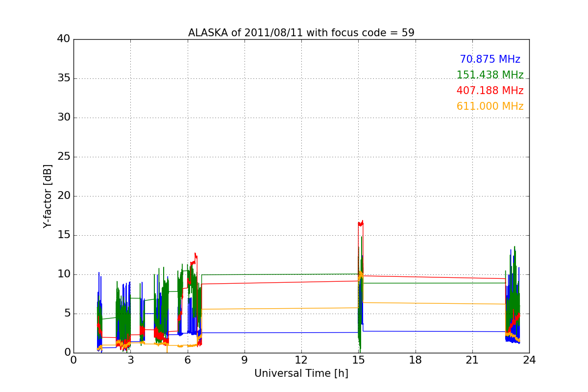
Task: Click the x-axis tick label 18
Action: [x=416, y=360]
